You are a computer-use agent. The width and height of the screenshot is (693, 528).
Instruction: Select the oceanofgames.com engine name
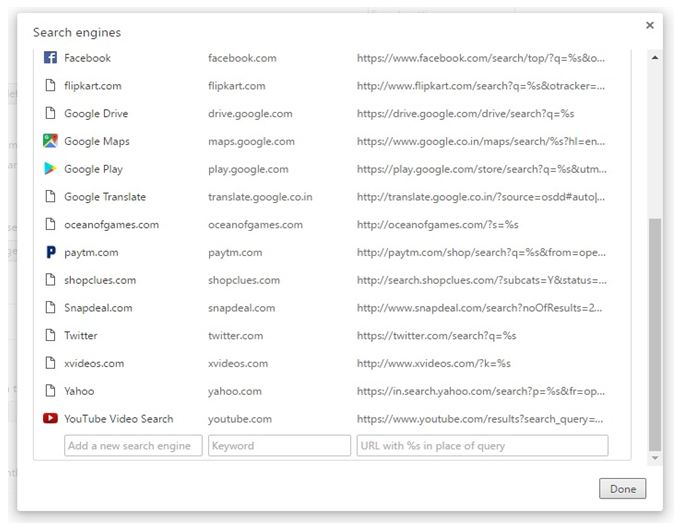[111, 224]
